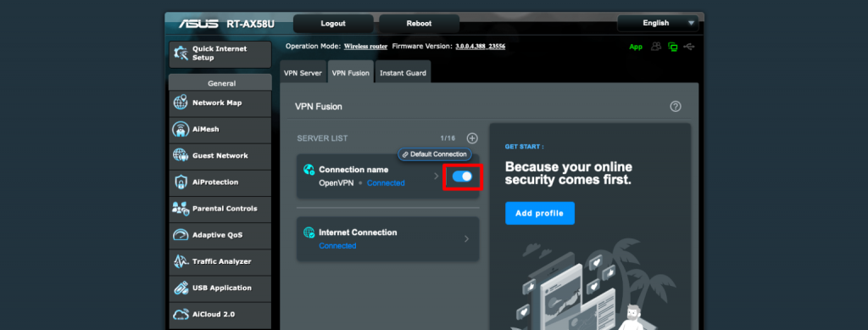Click the Traffic Analyzer icon

pos(181,261)
